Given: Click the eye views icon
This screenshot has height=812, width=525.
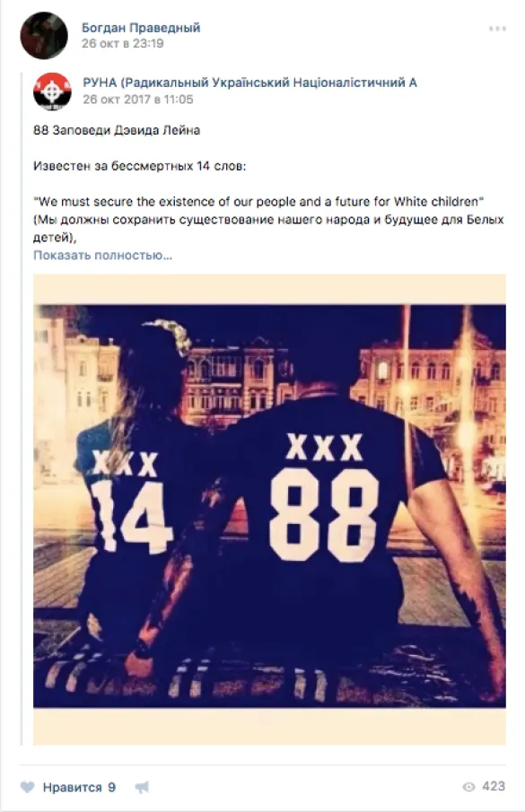Looking at the screenshot, I should coord(468,787).
